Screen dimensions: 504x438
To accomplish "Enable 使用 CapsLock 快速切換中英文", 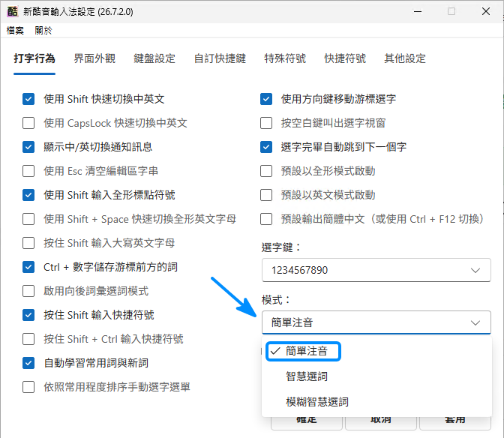I will coord(28,123).
